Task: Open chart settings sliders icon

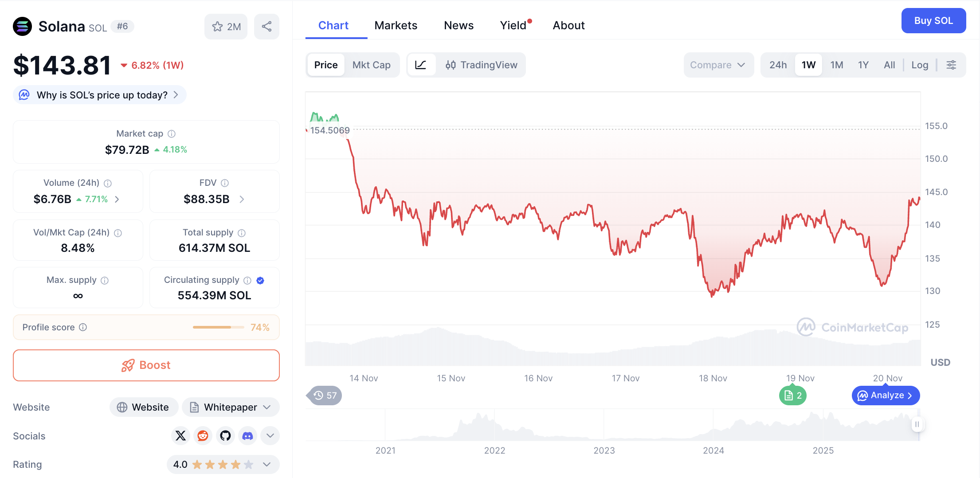Action: (x=951, y=65)
